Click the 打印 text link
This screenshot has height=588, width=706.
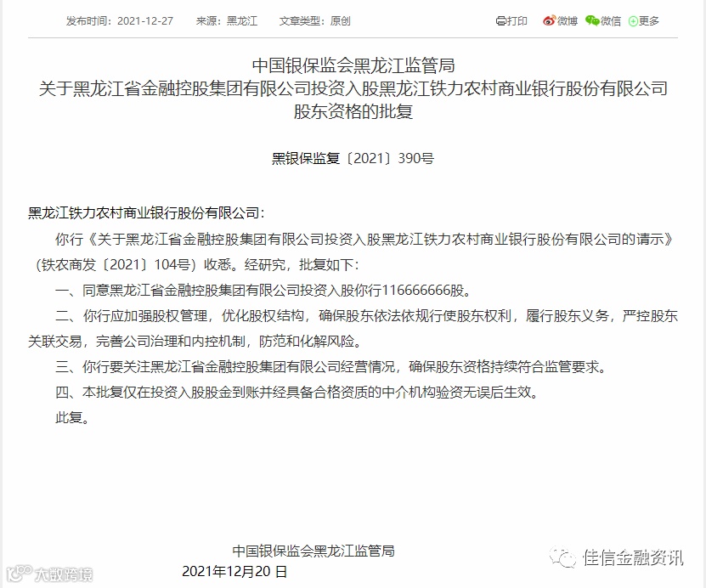pos(517,21)
